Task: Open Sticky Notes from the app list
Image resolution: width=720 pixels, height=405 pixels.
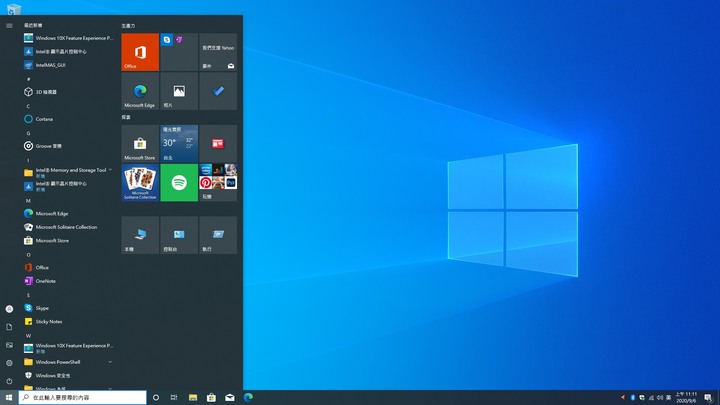Action: (x=68, y=321)
